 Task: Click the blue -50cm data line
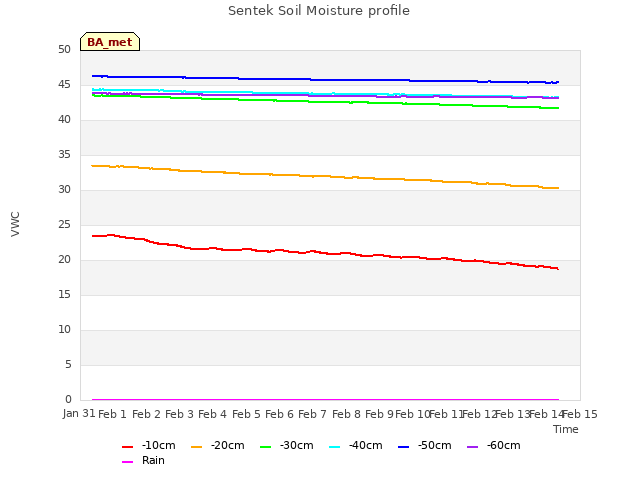pos(327,80)
